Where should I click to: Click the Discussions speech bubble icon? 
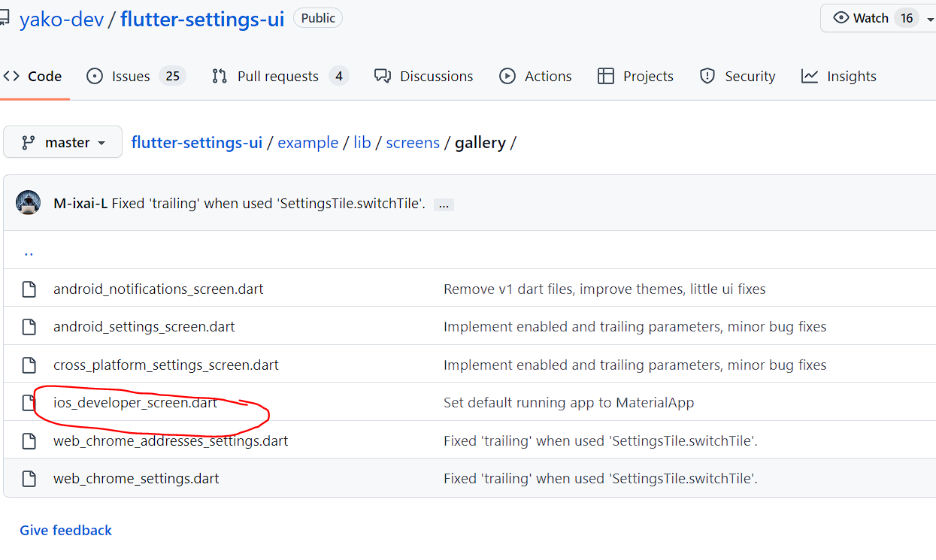383,76
